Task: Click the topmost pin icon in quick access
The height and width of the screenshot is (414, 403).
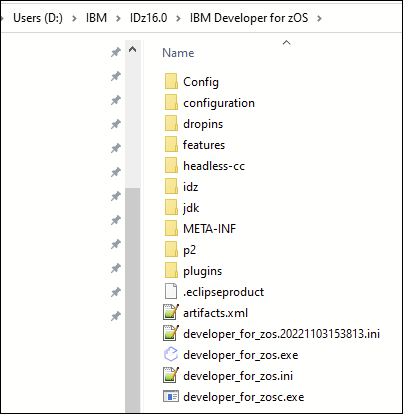Action: click(x=116, y=52)
